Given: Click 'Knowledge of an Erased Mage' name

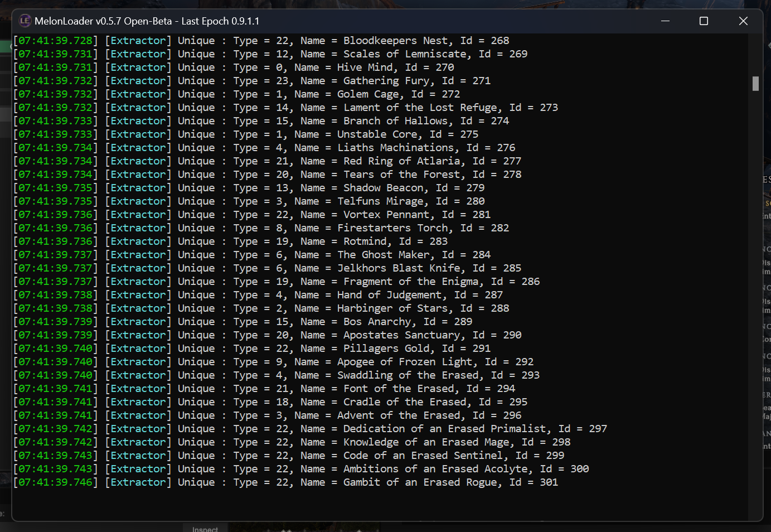Looking at the screenshot, I should click(426, 442).
